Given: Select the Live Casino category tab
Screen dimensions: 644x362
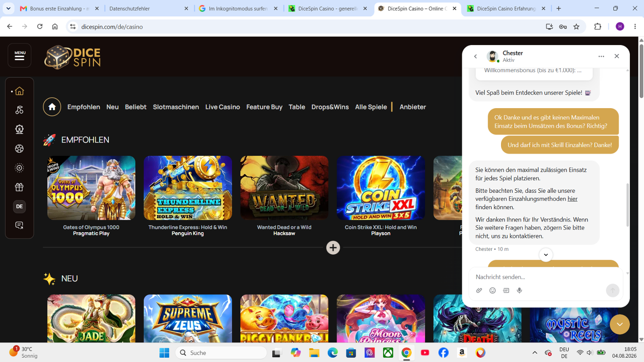Looking at the screenshot, I should [x=222, y=107].
